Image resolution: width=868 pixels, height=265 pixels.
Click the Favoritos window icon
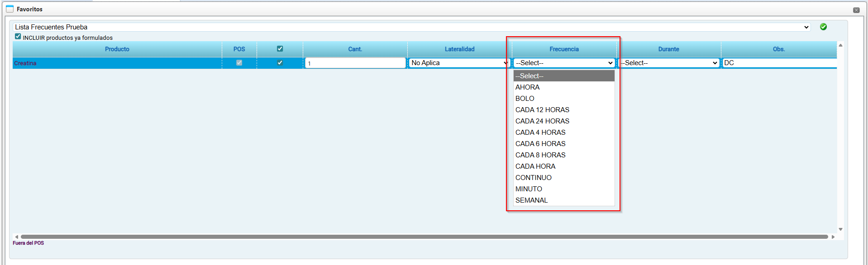click(x=10, y=9)
